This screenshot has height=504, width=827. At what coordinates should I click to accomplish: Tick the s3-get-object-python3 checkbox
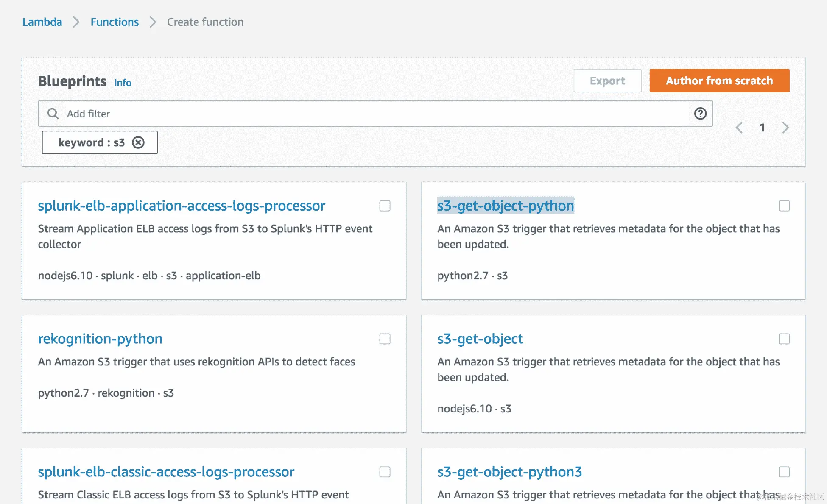point(784,472)
